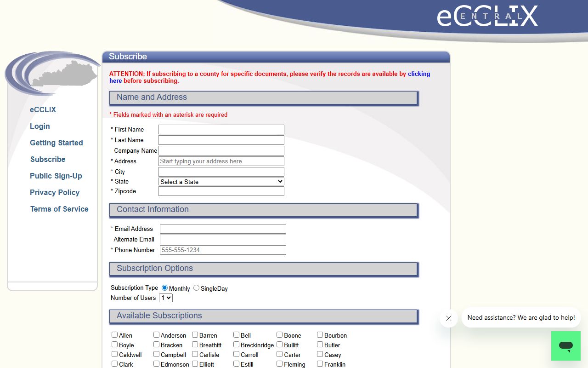Enable the Boone county checkbox
The width and height of the screenshot is (588, 368).
click(279, 335)
